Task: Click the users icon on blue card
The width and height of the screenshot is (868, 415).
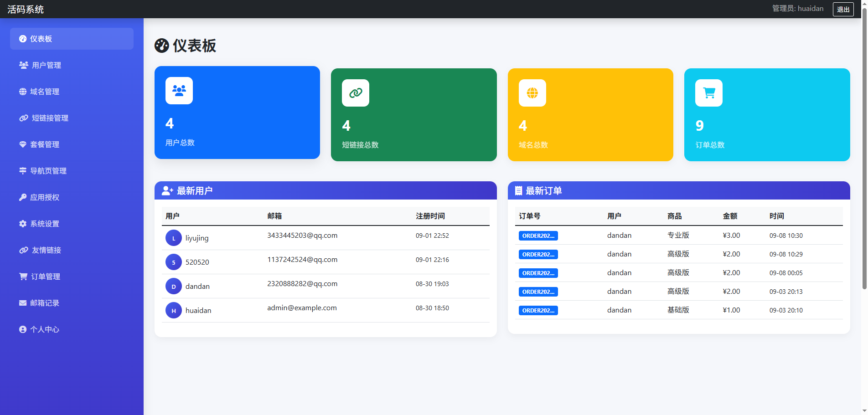Action: 179,91
